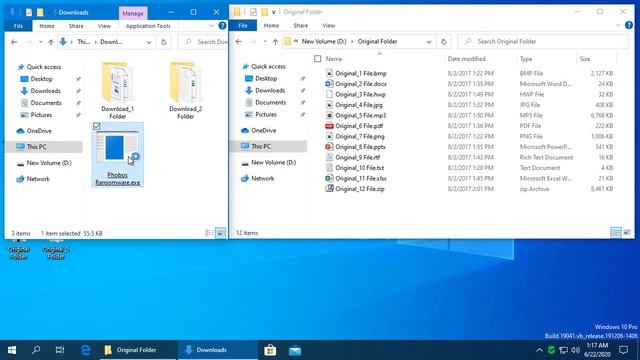This screenshot has width=640, height=360.
Task: Expand ribbon in Downloads window
Action: [x=211, y=26]
